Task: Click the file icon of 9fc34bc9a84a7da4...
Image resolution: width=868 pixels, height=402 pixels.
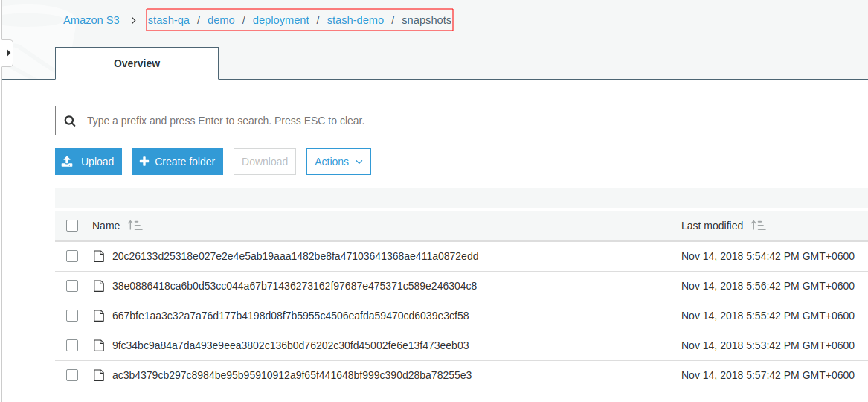Action: [x=98, y=345]
